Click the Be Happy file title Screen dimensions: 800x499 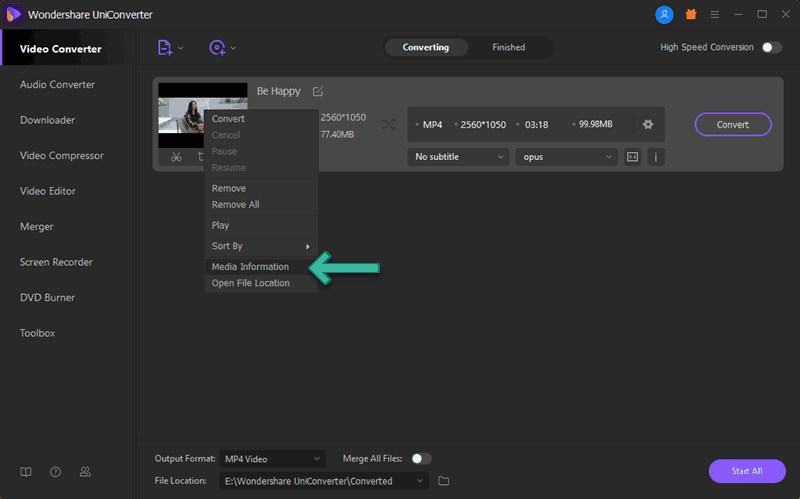[279, 91]
